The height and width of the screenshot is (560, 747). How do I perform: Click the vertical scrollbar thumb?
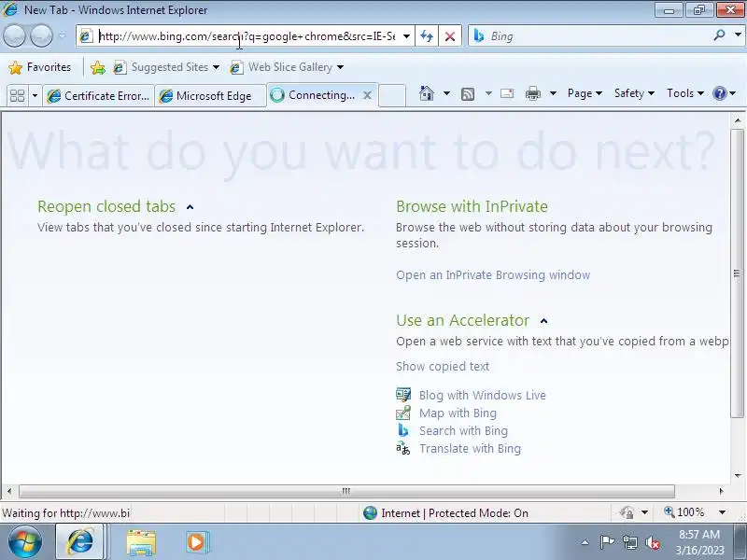[x=737, y=273]
